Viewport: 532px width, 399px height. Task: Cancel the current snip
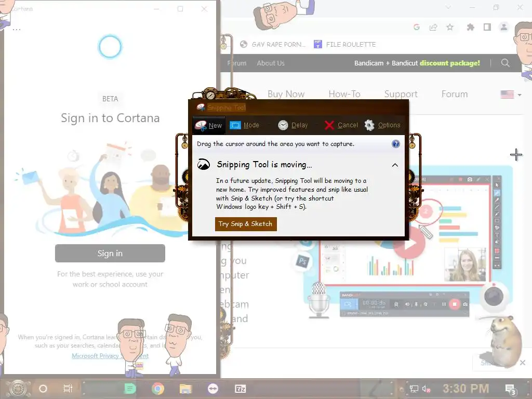click(341, 125)
